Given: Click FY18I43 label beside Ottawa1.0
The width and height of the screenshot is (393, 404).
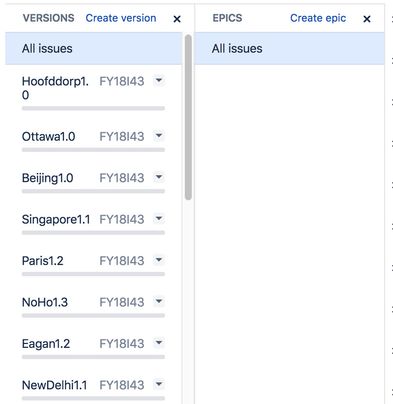Looking at the screenshot, I should point(122,137).
